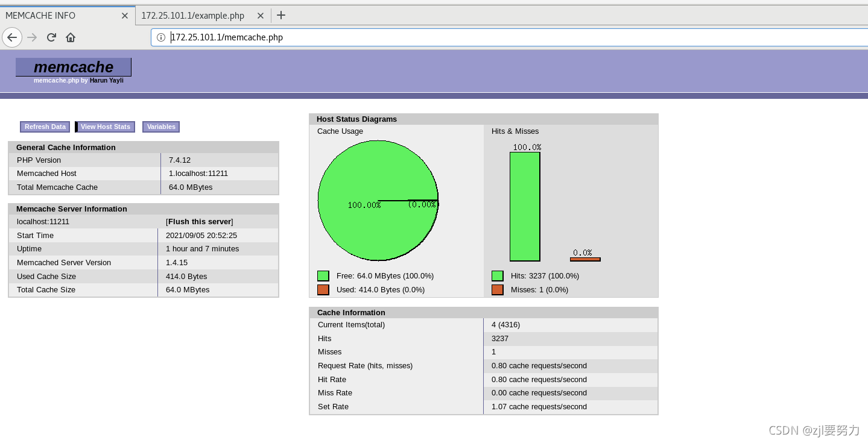Screen dimensions: 868x443
Task: Click the Request Rate (hits, misses) label
Action: tap(365, 366)
